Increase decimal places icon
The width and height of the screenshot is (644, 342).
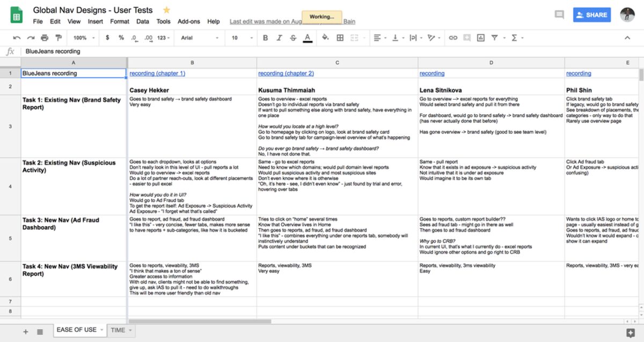pyautogui.click(x=148, y=38)
